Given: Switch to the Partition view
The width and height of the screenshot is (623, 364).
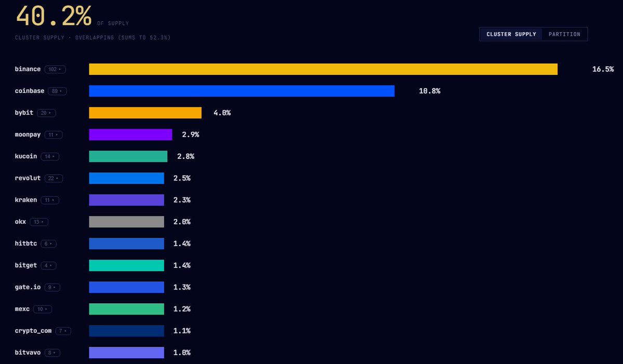Looking at the screenshot, I should pyautogui.click(x=564, y=34).
